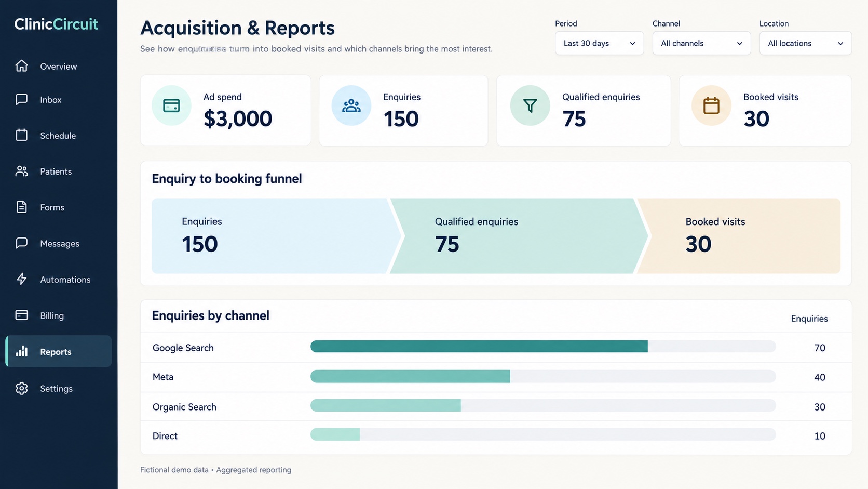The width and height of the screenshot is (868, 489).
Task: Click the Schedule calendar icon in sidebar
Action: [x=21, y=135]
